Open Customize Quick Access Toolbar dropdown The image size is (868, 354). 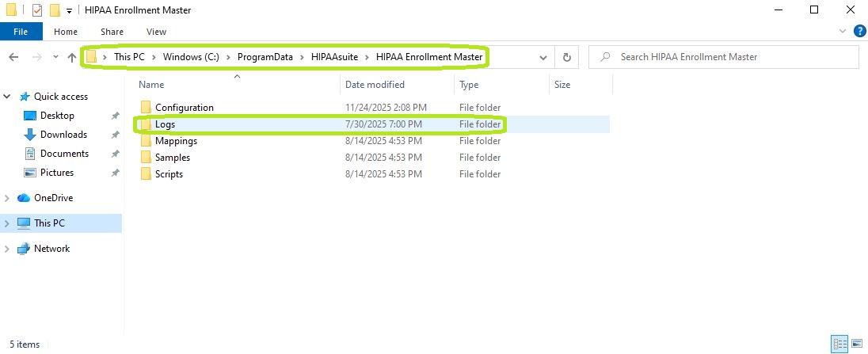point(69,10)
